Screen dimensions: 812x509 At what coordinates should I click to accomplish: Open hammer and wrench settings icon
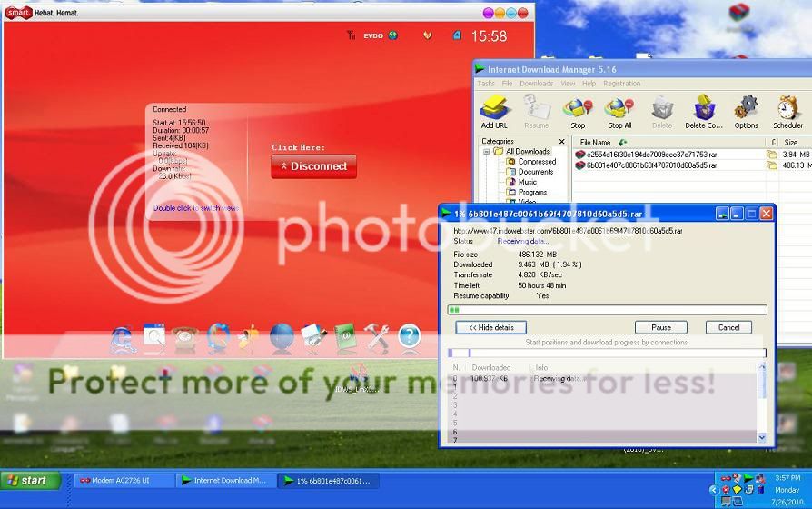[x=377, y=337]
